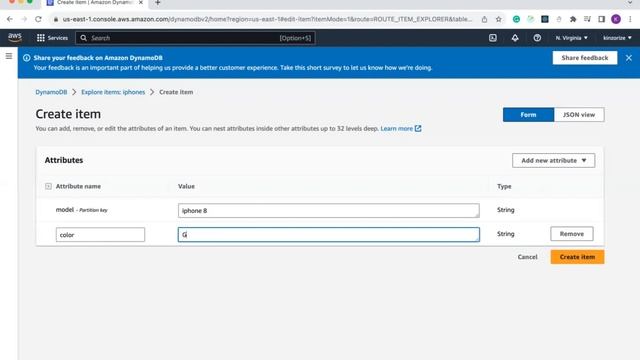
Task: Click the AWS logo home icon
Action: click(x=15, y=38)
